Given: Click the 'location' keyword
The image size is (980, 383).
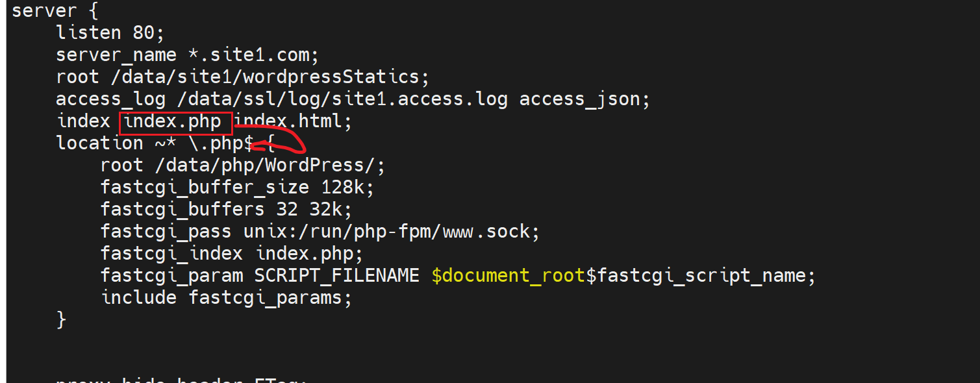Looking at the screenshot, I should [99, 143].
